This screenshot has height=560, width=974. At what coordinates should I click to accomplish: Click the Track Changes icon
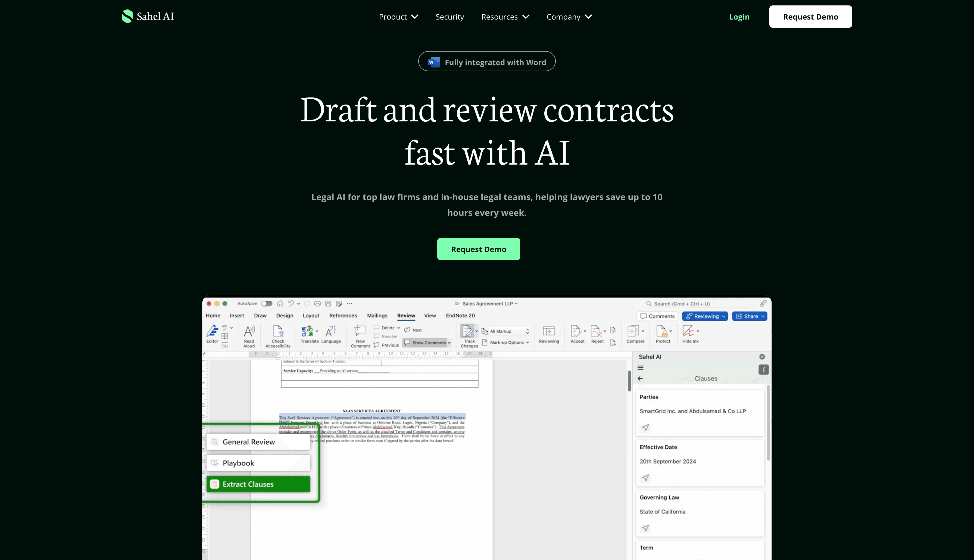468,332
